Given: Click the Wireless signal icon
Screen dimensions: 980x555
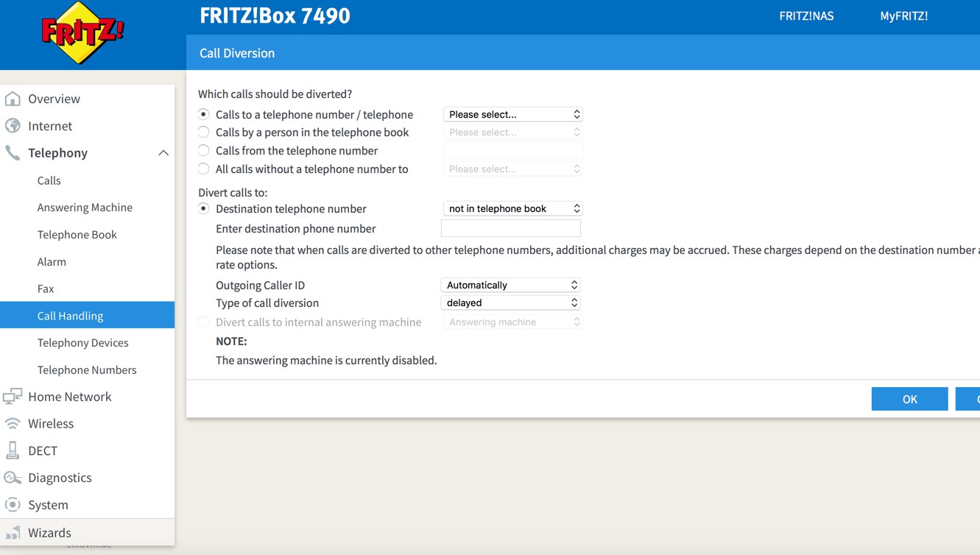Looking at the screenshot, I should 13,424.
